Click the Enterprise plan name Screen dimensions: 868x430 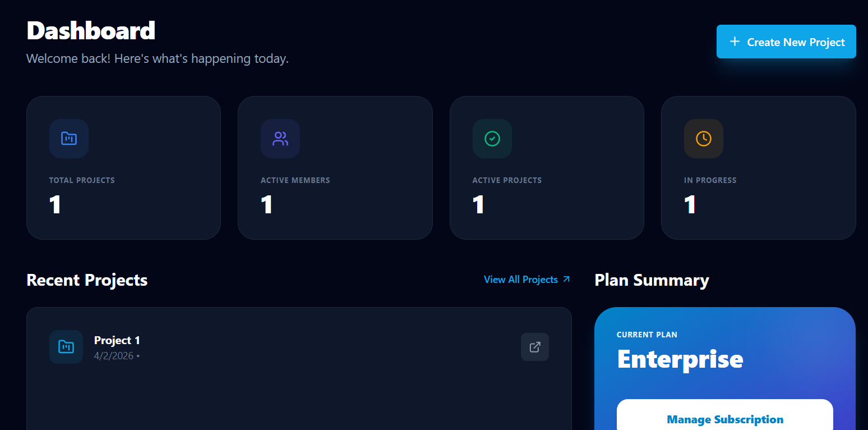[680, 359]
